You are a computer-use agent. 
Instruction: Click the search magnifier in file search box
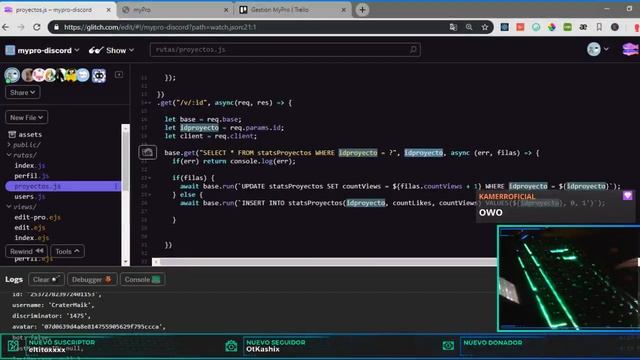click(413, 50)
